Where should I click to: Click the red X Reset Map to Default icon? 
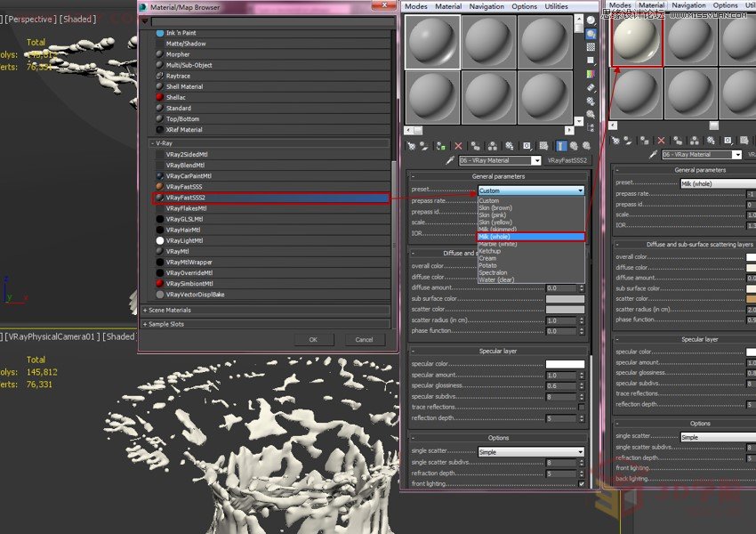458,146
